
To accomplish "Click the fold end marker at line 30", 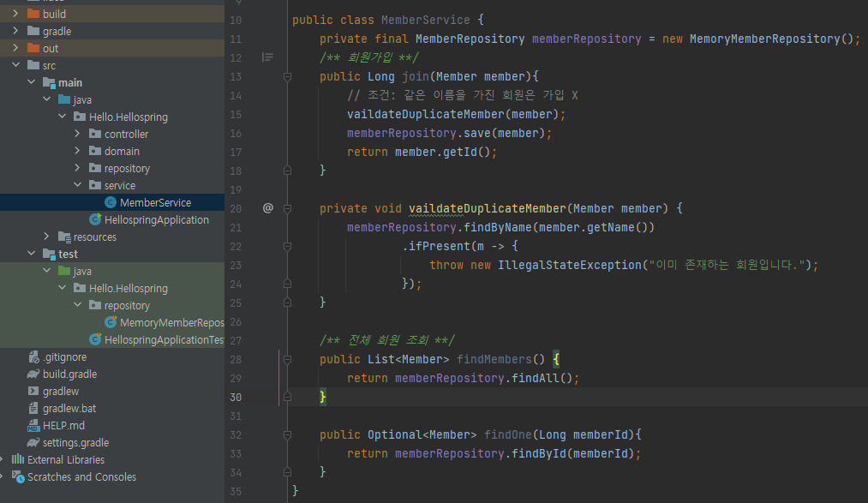I will pos(287,397).
